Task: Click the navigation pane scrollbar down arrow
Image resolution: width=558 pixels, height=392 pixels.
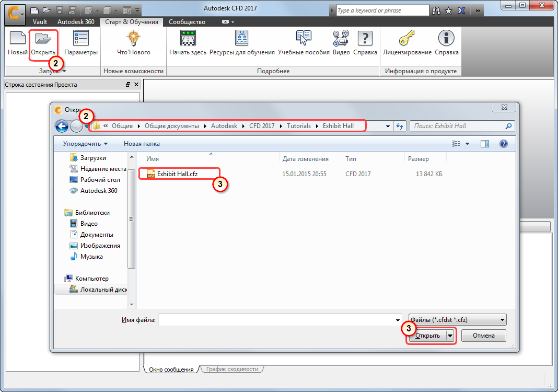Action: pos(132,305)
